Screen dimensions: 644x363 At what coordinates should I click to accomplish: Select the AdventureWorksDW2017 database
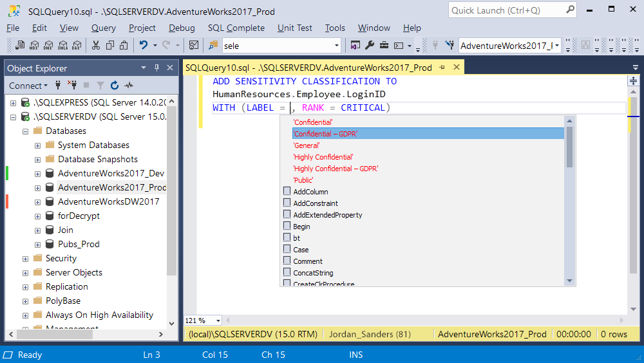pos(108,201)
